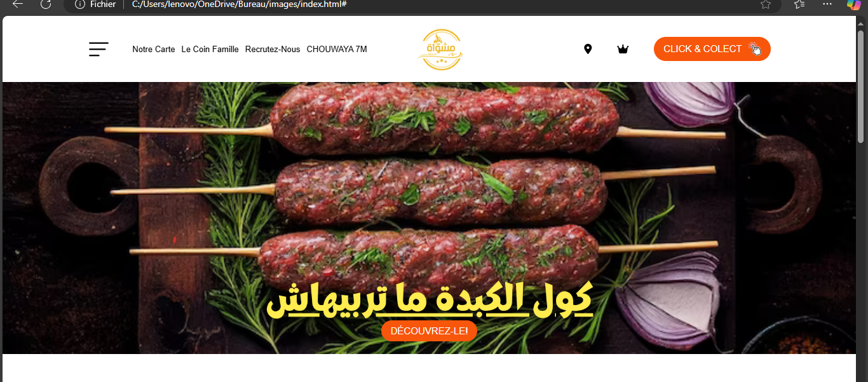Viewport: 868px width, 382px height.
Task: Click the Mechwet restaurant logo
Action: 440,49
